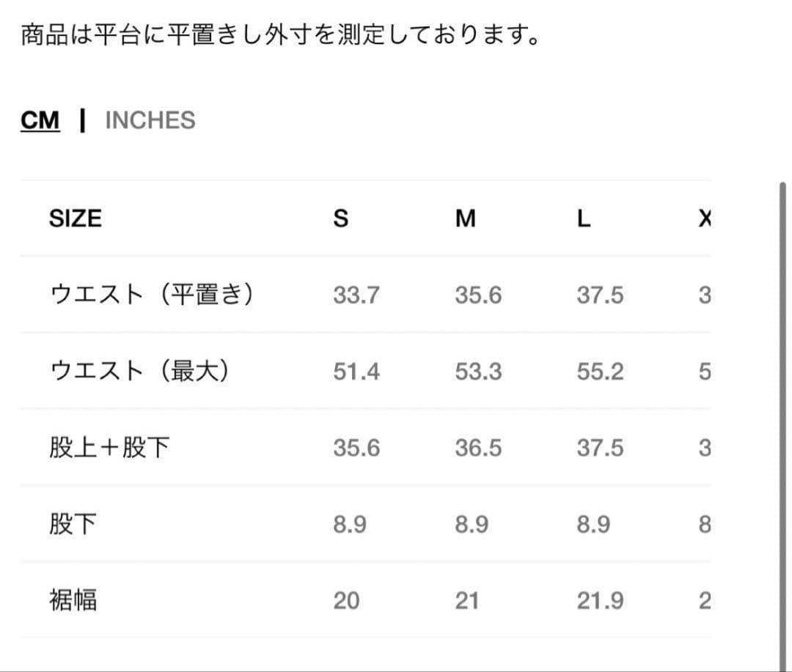
Task: Click the ウエスト（最大） row label
Action: pyautogui.click(x=139, y=372)
